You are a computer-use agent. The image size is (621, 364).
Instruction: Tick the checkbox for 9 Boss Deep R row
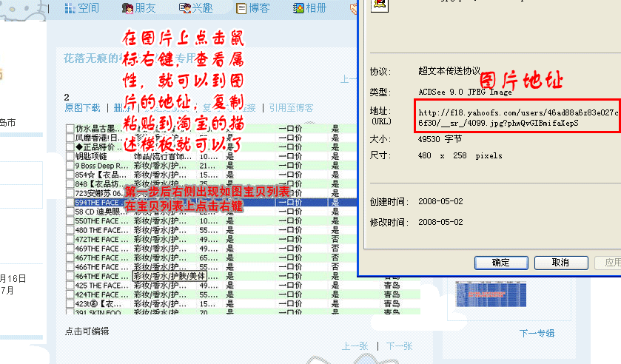(x=70, y=166)
